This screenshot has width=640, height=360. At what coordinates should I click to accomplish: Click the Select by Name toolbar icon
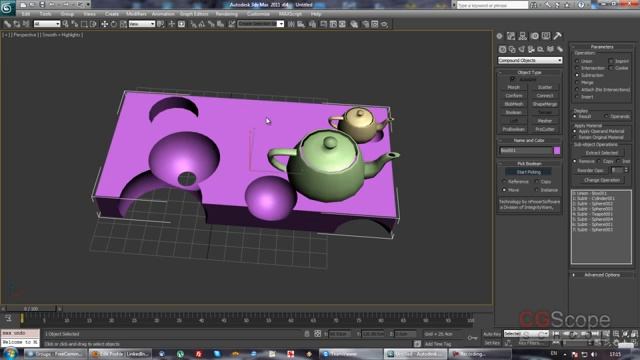point(75,24)
